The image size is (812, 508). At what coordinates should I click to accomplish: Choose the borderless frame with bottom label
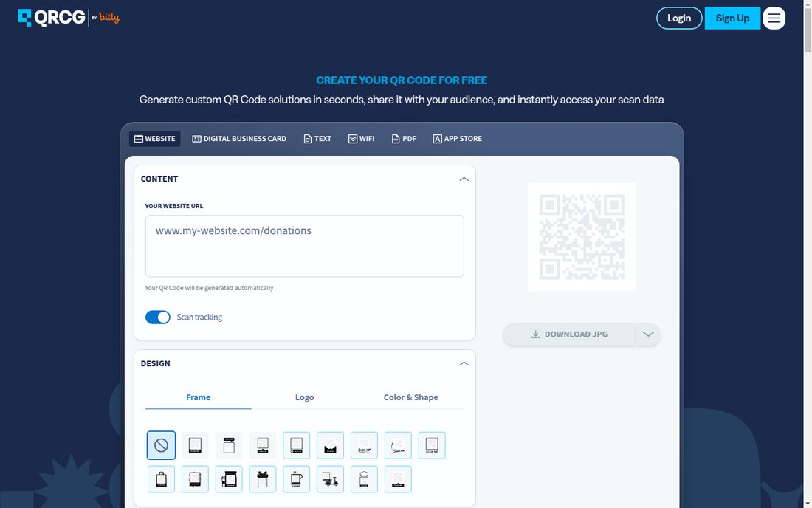398,479
